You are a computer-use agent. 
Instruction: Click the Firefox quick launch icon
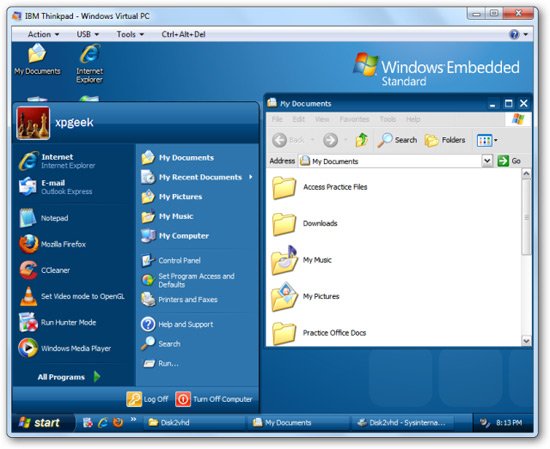point(118,422)
